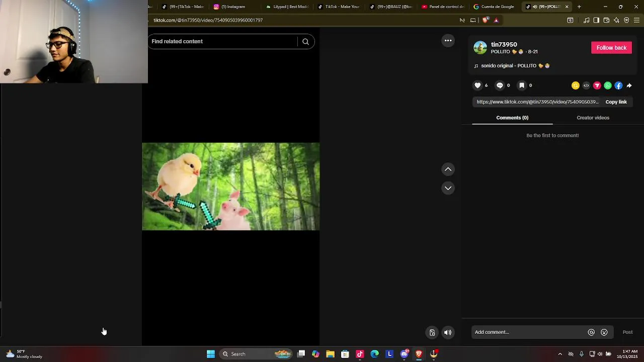Screen dimensions: 644x362
Task: Click the Follow back button
Action: click(611, 48)
